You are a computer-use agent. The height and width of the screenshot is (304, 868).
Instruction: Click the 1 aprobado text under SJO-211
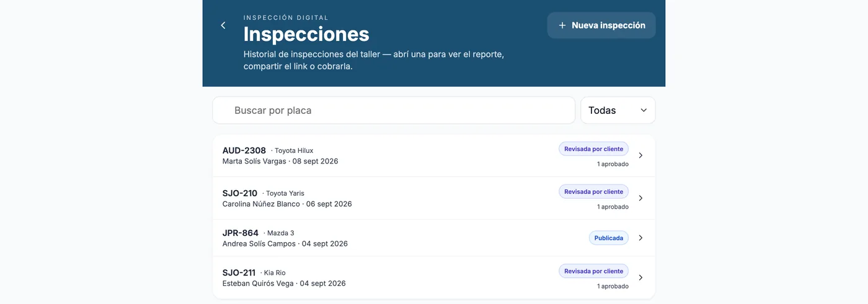[x=613, y=286]
